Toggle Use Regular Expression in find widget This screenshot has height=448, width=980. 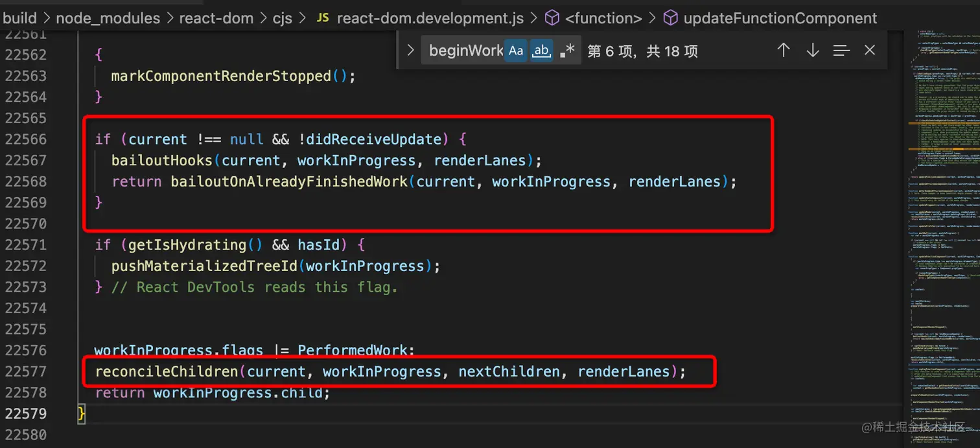point(567,51)
